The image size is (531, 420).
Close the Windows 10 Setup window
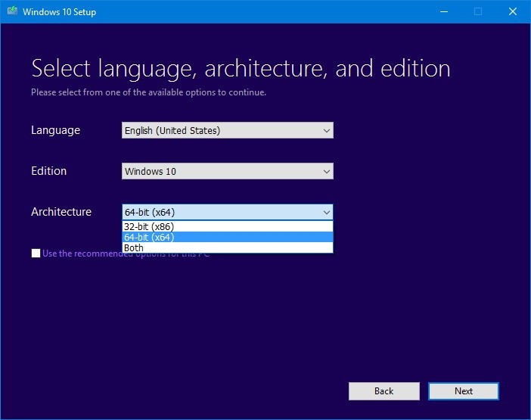[x=513, y=11]
